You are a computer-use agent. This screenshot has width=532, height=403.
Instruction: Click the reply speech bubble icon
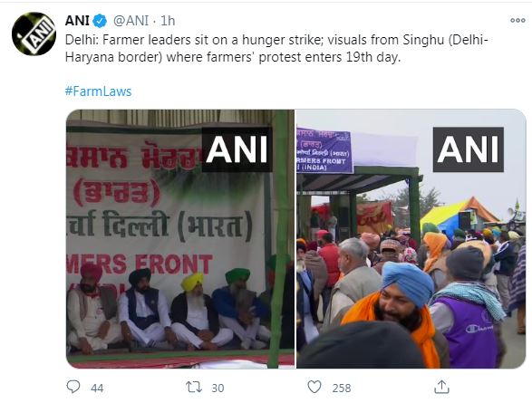click(x=73, y=387)
